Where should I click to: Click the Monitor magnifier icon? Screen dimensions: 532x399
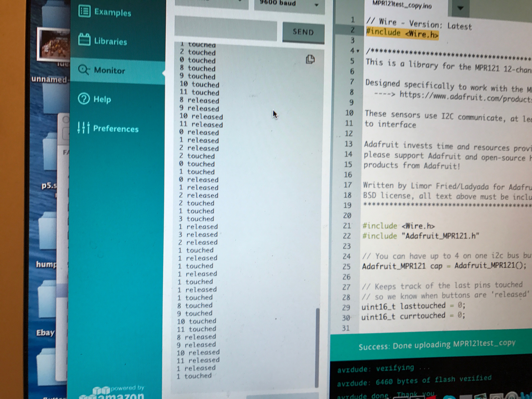84,70
